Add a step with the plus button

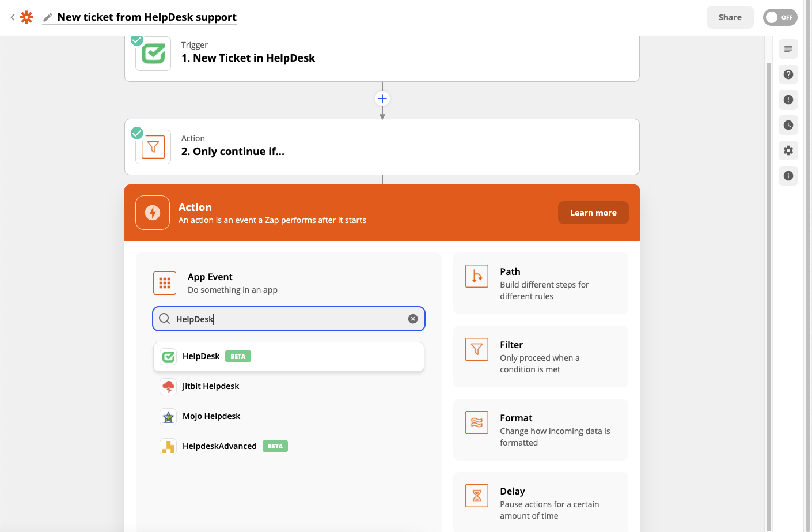click(382, 99)
